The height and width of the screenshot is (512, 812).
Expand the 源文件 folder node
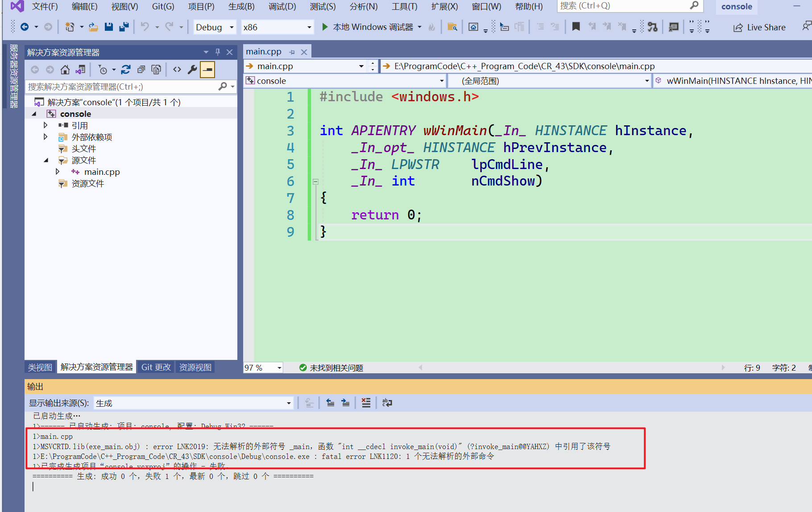[x=46, y=160]
